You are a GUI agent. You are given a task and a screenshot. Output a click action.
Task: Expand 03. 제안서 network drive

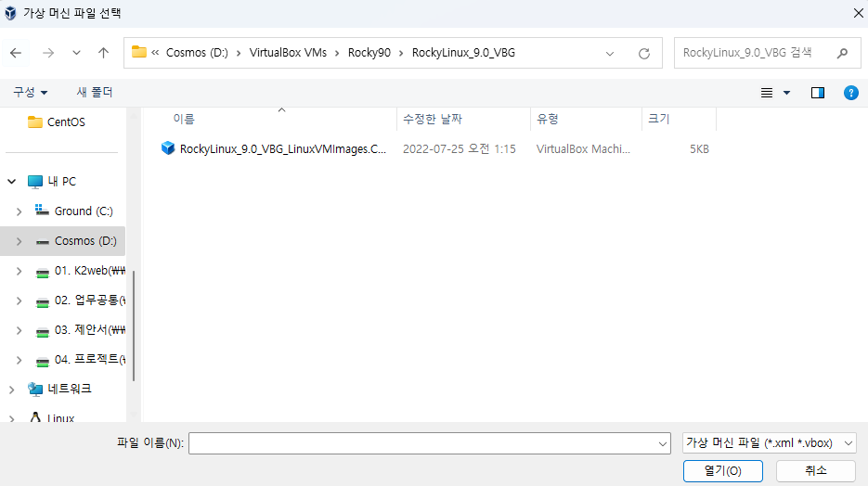tap(19, 330)
